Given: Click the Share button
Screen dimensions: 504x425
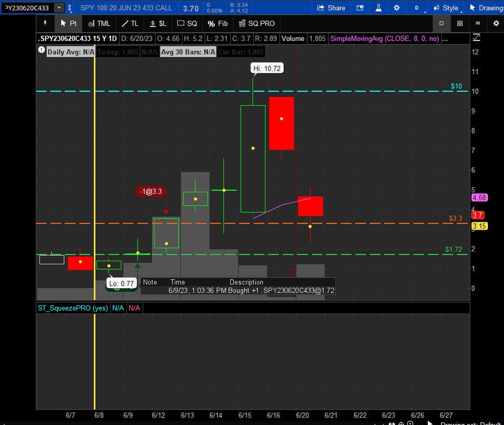Looking at the screenshot, I should pyautogui.click(x=331, y=8).
